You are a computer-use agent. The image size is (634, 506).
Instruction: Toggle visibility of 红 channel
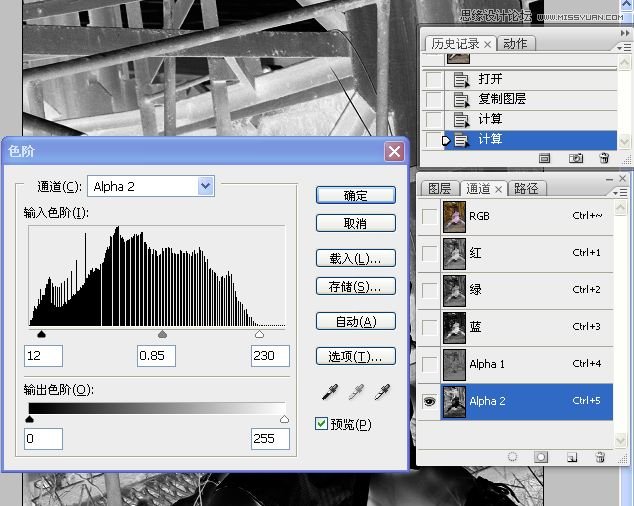429,254
